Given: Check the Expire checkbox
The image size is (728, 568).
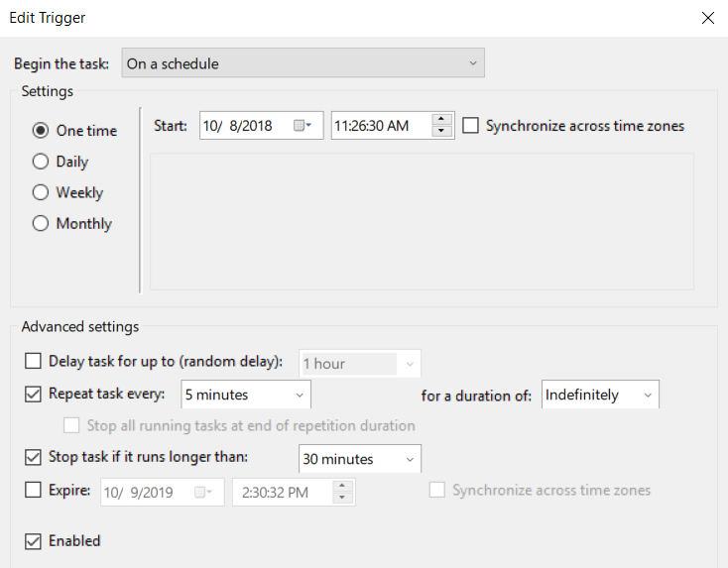Looking at the screenshot, I should (x=33, y=490).
